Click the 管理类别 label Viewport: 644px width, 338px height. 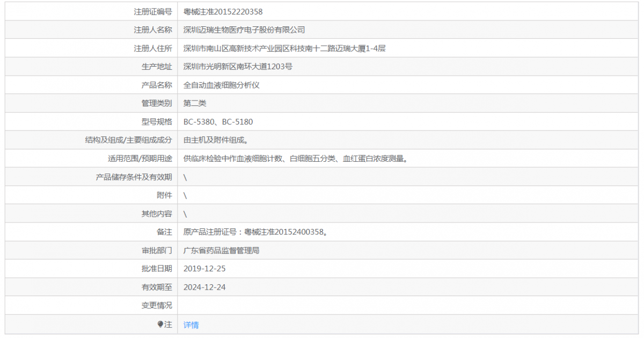[157, 103]
